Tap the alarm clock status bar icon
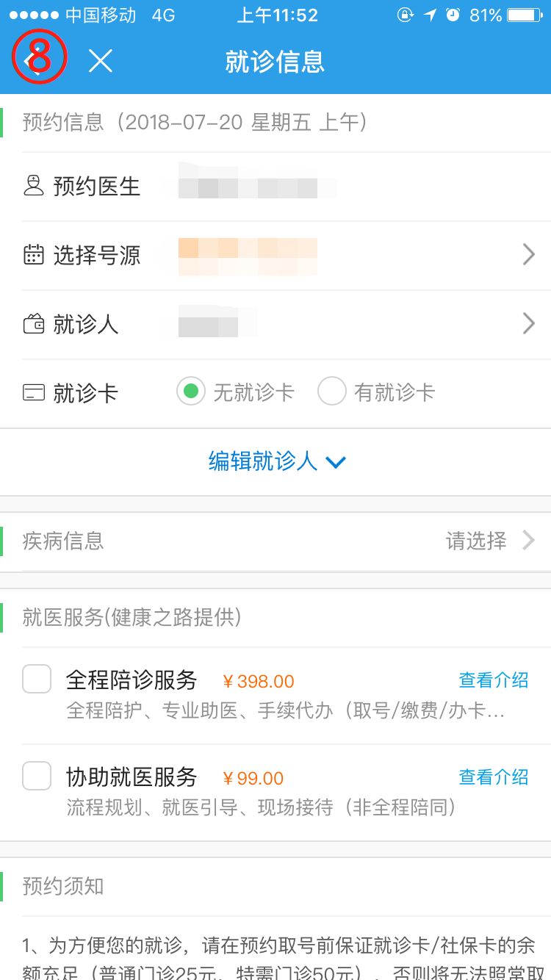This screenshot has height=980, width=551. tap(453, 15)
